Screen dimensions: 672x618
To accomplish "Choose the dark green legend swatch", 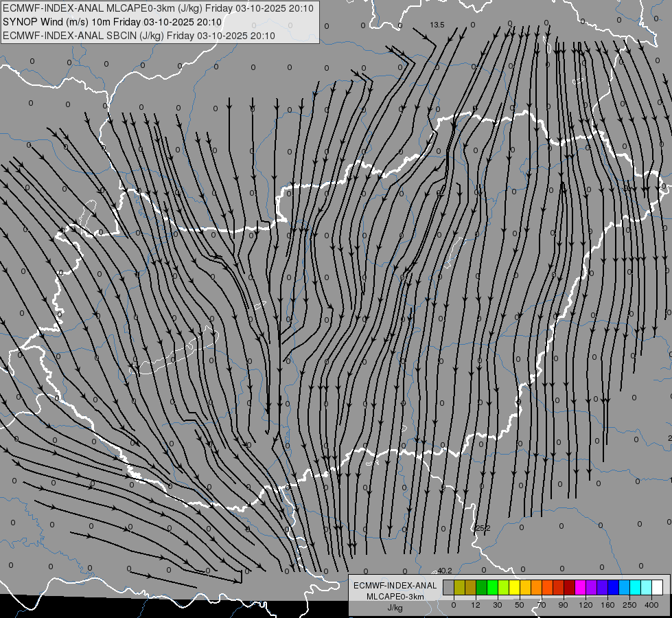I will [x=481, y=588].
